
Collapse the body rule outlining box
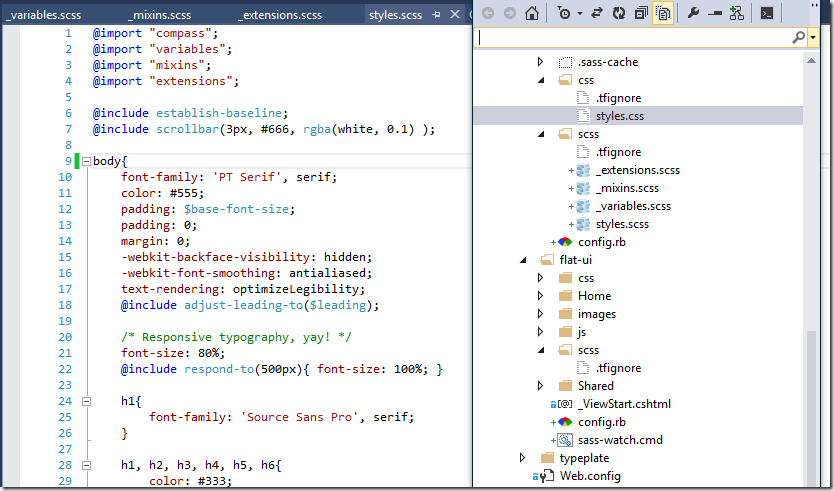coord(86,161)
